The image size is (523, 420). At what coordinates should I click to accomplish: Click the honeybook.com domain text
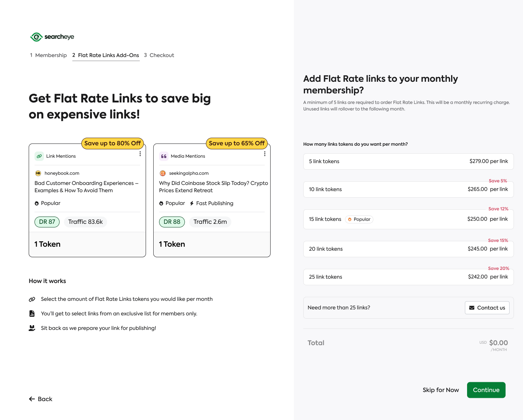coord(62,173)
